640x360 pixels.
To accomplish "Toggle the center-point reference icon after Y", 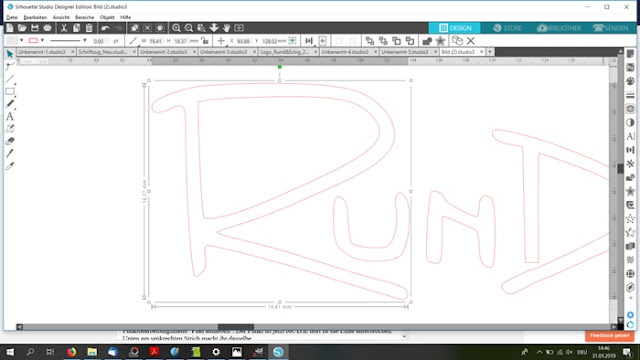I will 293,40.
